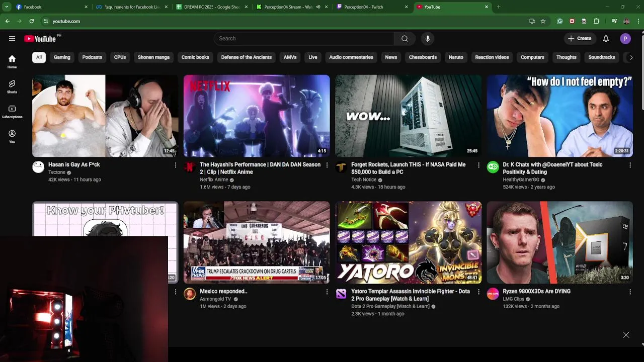Reload the page in the browser
644x362 pixels.
point(32,21)
